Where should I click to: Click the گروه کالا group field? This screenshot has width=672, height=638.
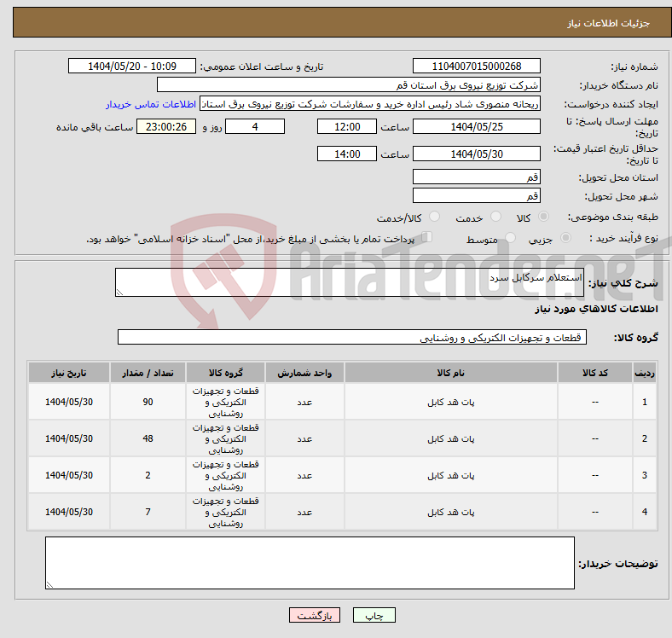click(x=352, y=337)
